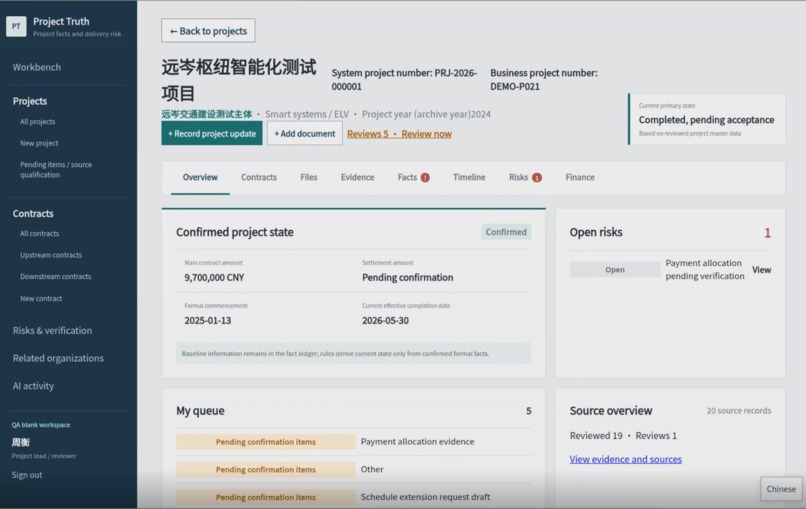Screen dimensions: 806x509
Task: Click Add document button
Action: coord(305,133)
